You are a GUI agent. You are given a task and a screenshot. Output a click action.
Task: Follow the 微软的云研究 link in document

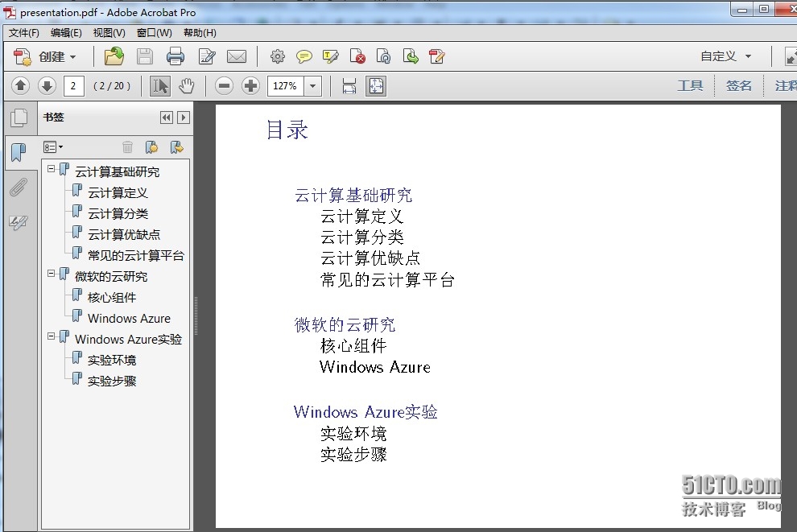coord(345,324)
